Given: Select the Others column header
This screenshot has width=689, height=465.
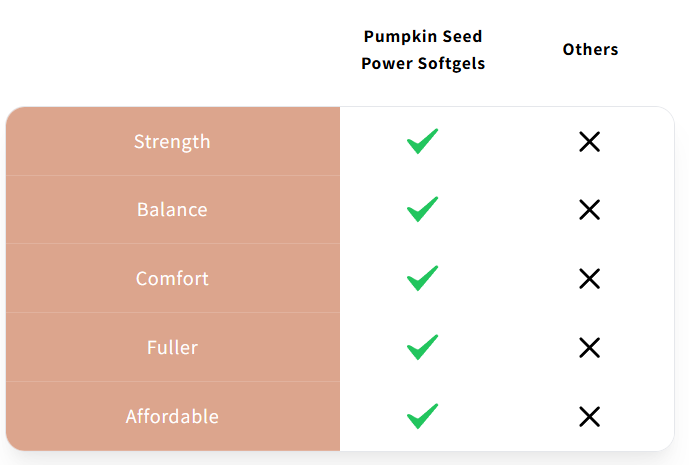Looking at the screenshot, I should coord(590,49).
